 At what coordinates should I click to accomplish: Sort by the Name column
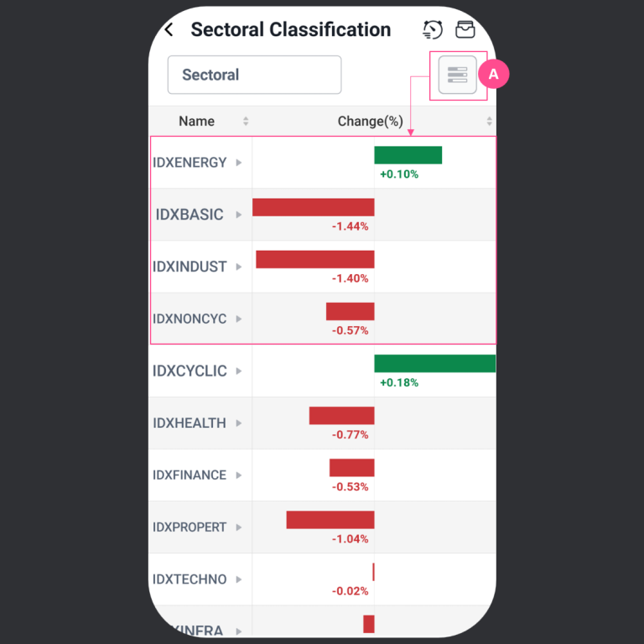[197, 122]
